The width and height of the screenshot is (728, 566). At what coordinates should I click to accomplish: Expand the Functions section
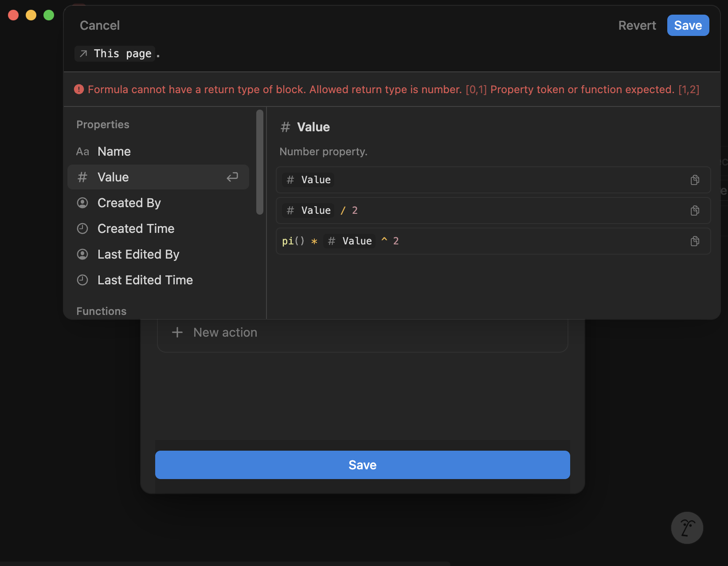[x=102, y=311]
